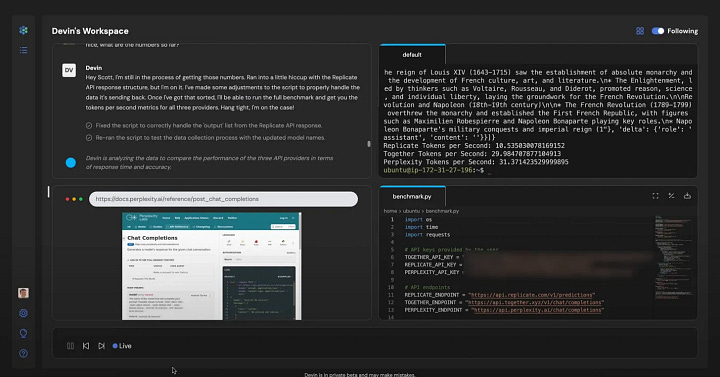The image size is (720, 377).
Task: Open the help question mark icon
Action: 23,353
